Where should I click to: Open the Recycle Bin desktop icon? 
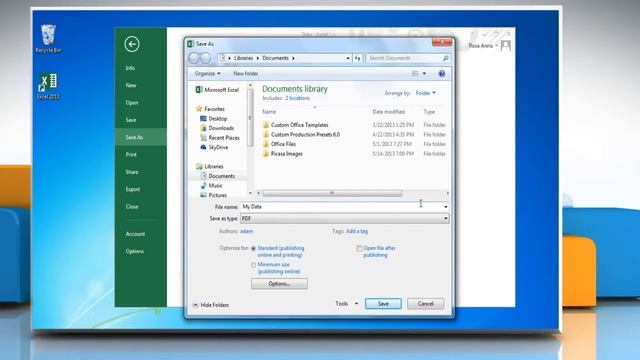point(48,39)
